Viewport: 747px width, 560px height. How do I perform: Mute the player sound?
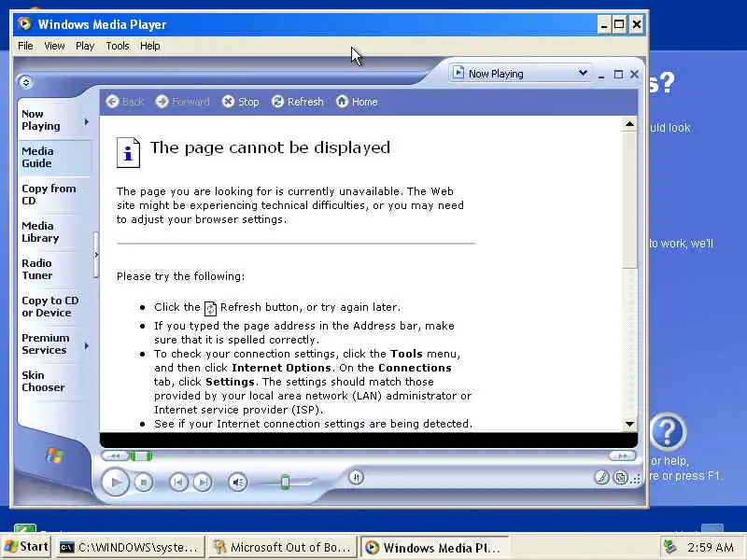(x=237, y=483)
